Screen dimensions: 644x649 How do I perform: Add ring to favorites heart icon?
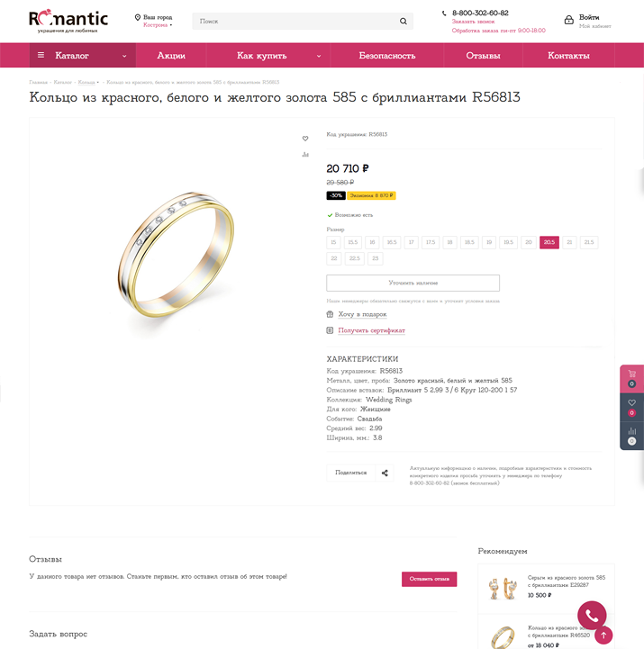click(305, 139)
